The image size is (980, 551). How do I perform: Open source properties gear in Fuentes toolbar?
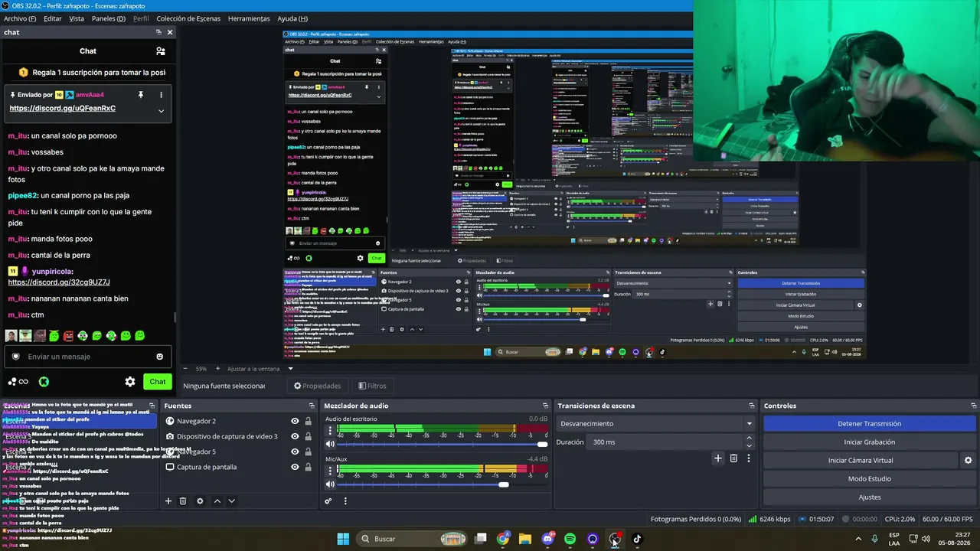200,501
